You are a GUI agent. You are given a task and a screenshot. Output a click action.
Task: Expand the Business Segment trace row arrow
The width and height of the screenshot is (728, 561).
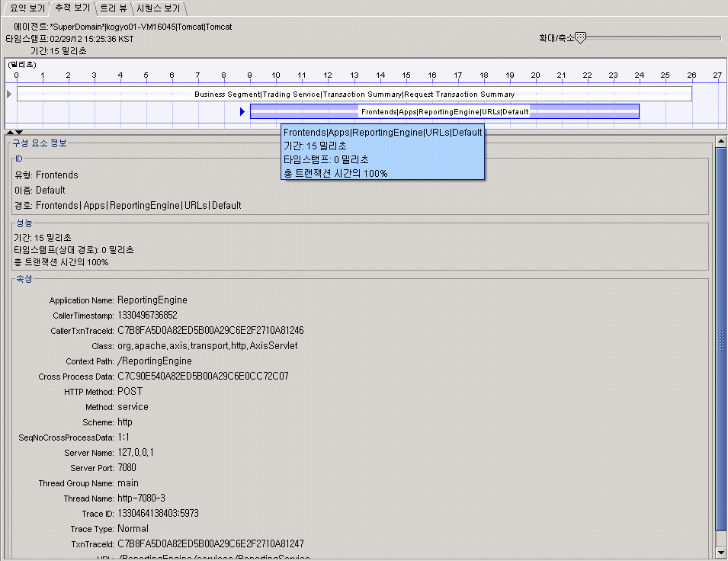(9, 95)
